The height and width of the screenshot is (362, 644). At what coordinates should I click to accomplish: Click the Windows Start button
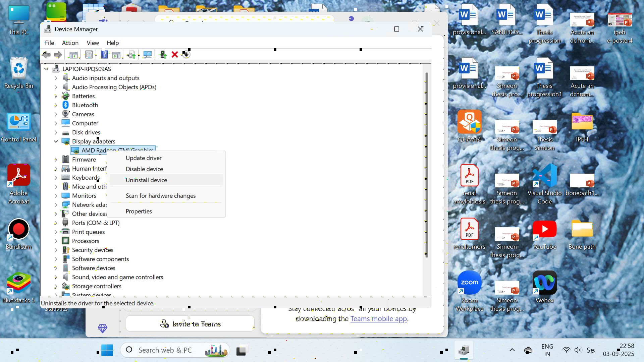[x=107, y=350]
